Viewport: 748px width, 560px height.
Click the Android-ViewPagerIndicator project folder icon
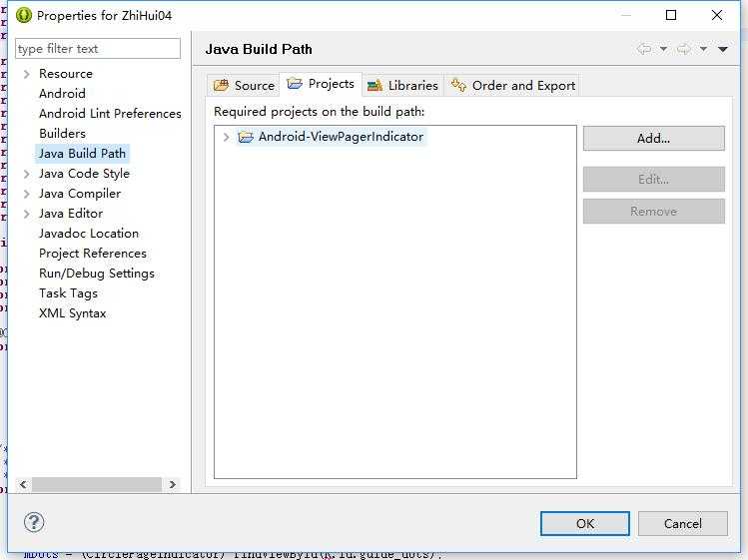click(x=246, y=138)
